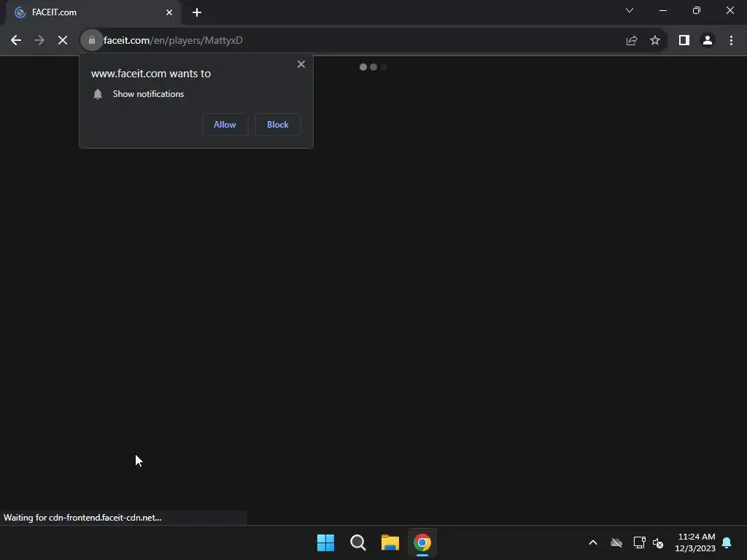Select the FACEIT.com tab

93,12
